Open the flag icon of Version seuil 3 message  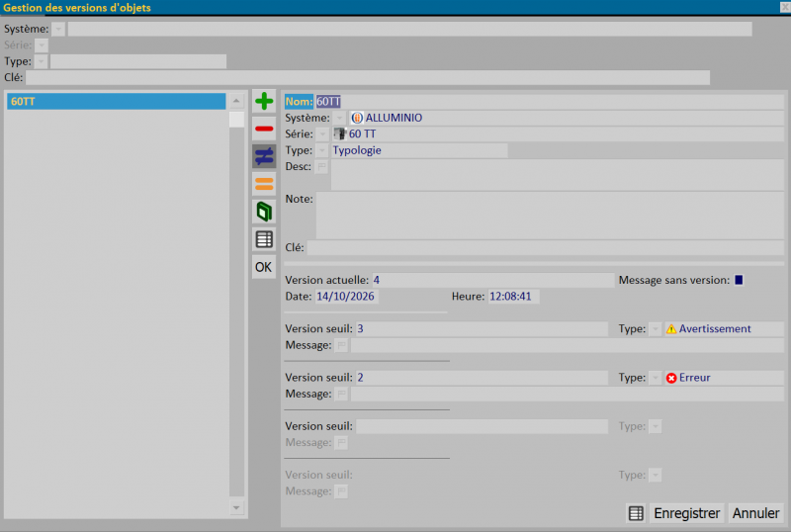(x=341, y=345)
